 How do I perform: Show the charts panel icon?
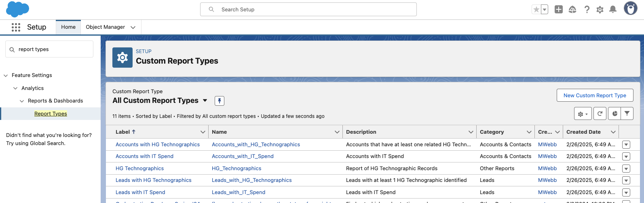click(x=614, y=114)
